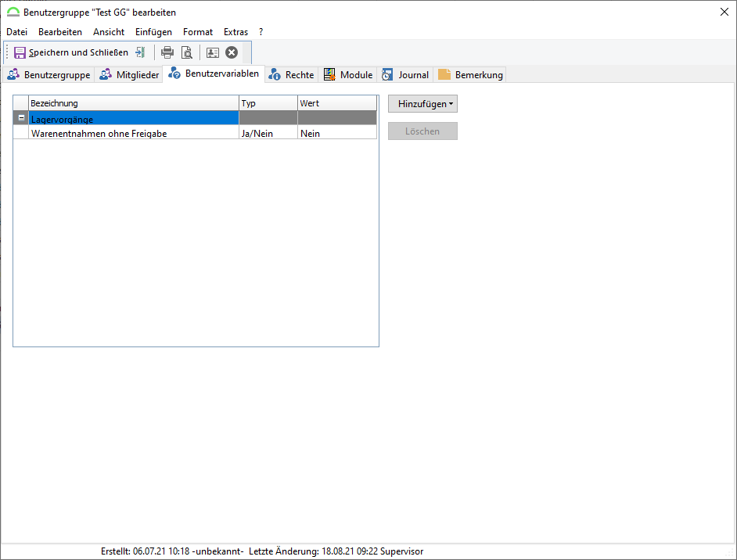
Task: Open the Hinzufügen dropdown button
Action: (422, 104)
